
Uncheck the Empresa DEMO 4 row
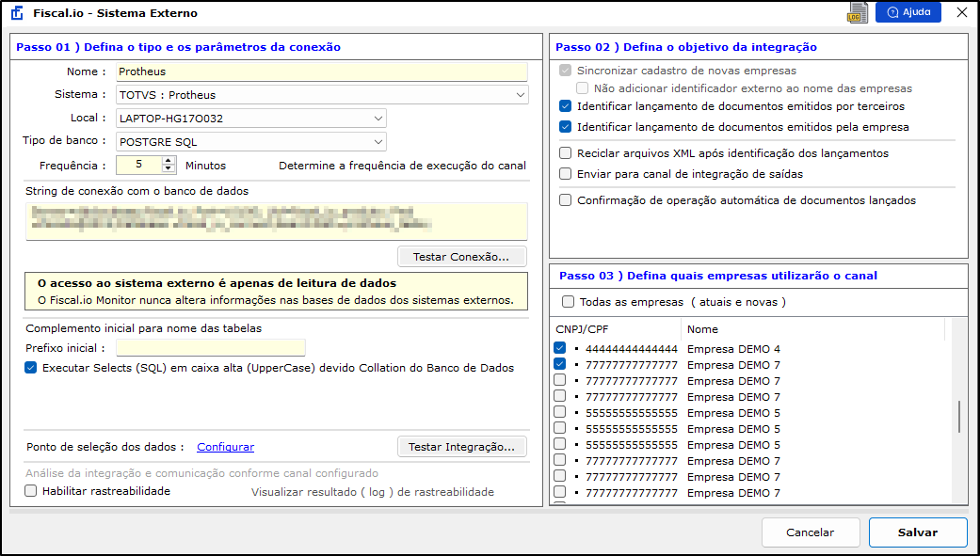click(x=559, y=349)
